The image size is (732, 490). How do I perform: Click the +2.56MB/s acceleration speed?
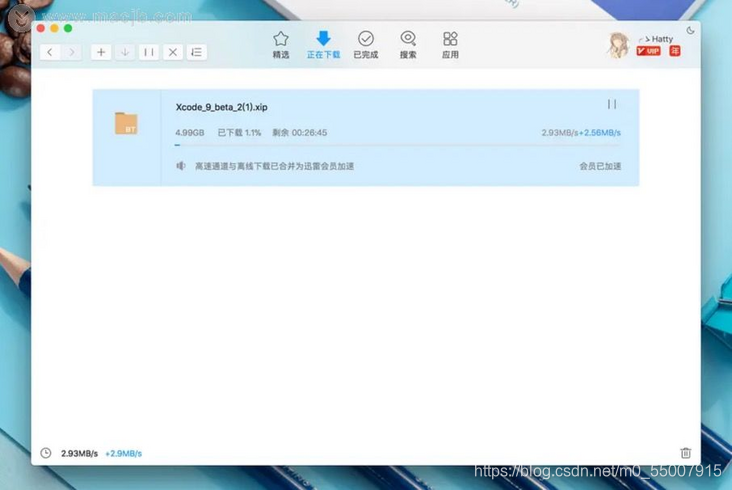tap(600, 133)
